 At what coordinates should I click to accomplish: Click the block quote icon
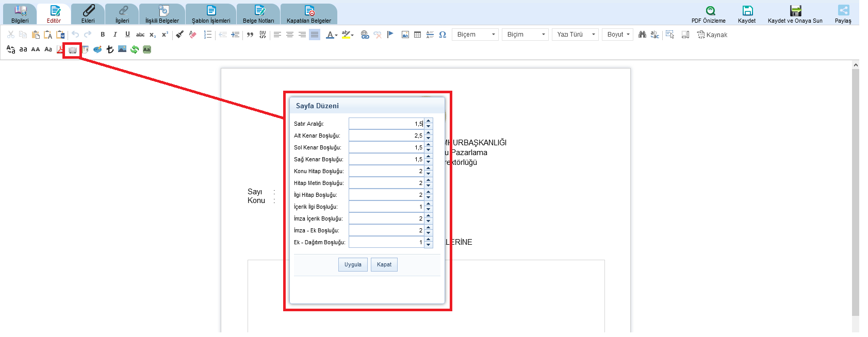(x=250, y=35)
